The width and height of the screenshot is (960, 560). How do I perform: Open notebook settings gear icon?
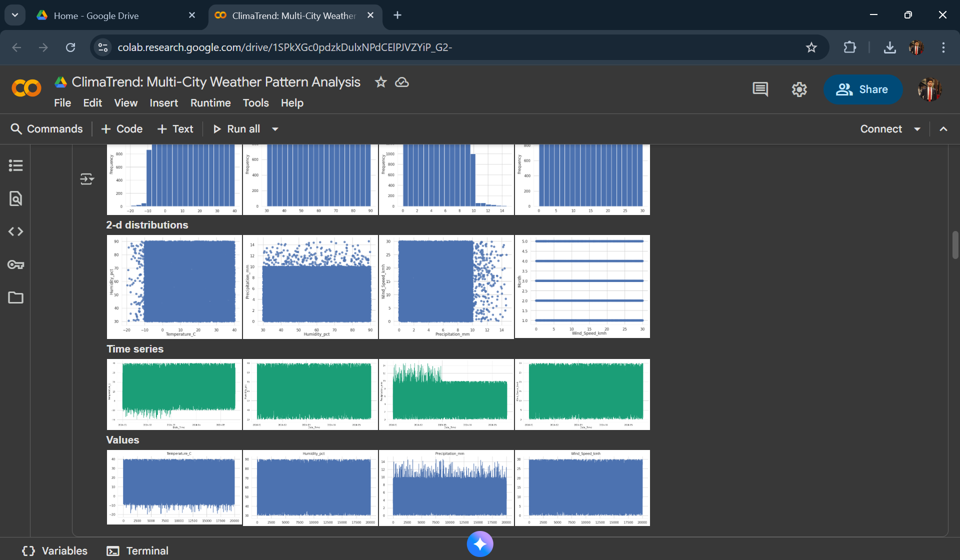799,89
